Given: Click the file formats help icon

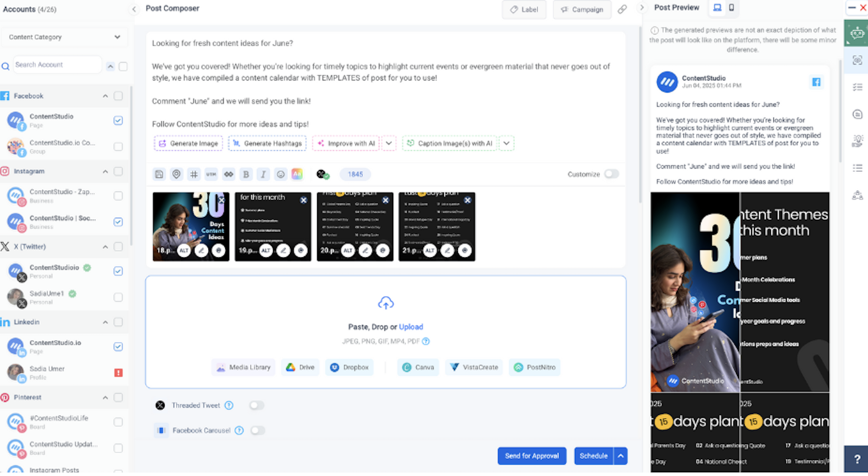Looking at the screenshot, I should 426,341.
